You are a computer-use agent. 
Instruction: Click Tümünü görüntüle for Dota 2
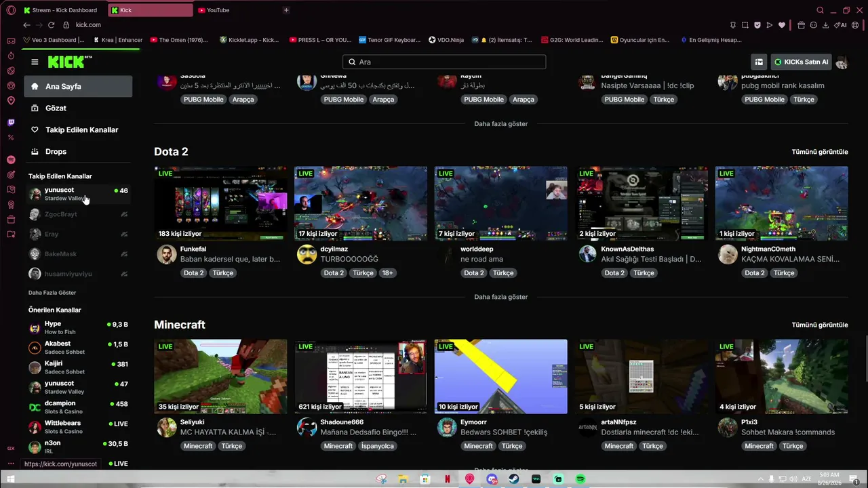coord(820,152)
